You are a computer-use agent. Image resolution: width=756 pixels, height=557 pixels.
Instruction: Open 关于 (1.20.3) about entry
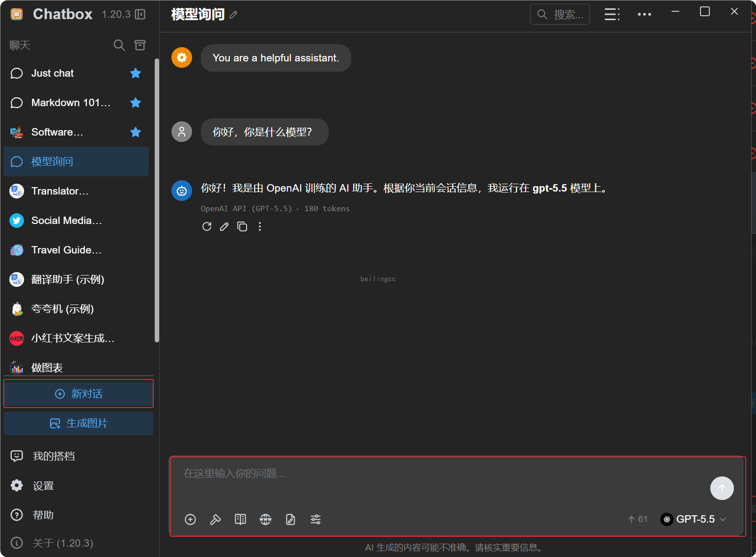(79, 543)
